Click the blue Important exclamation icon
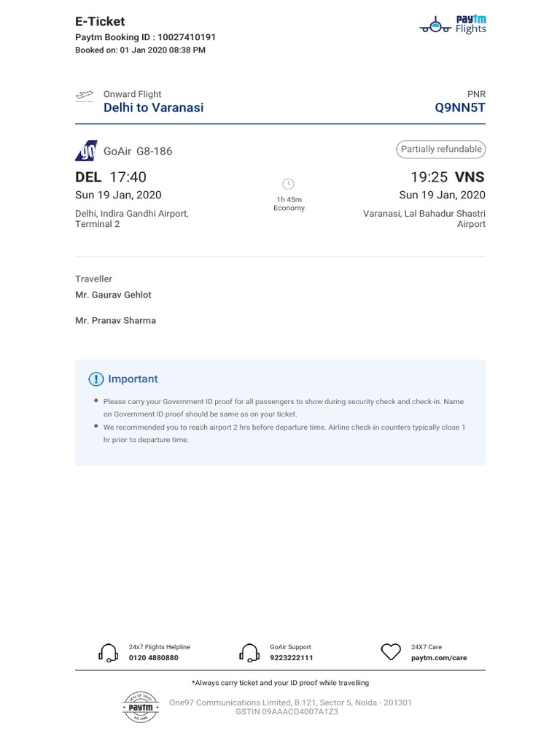 [x=96, y=379]
